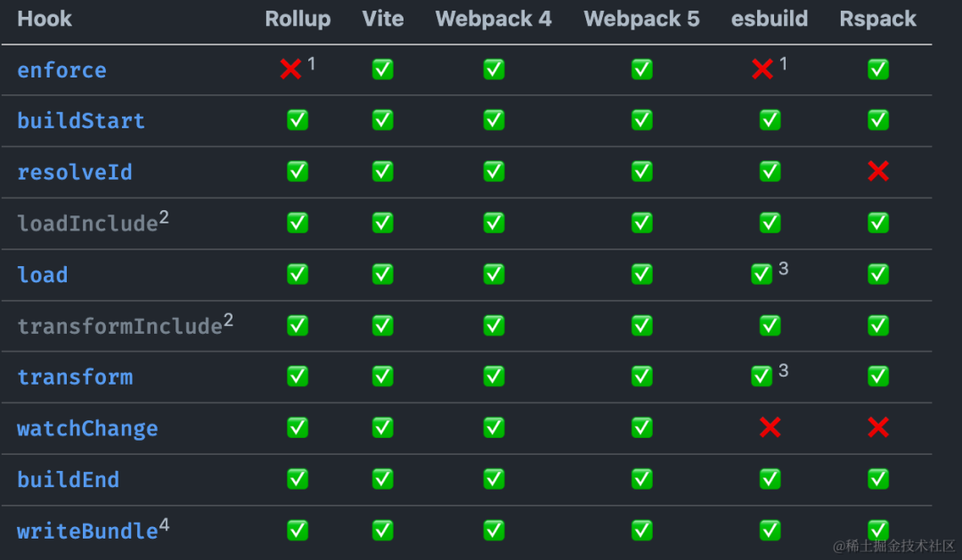Image resolution: width=962 pixels, height=560 pixels.
Task: Click green check for enforce under Webpack 5
Action: [641, 69]
